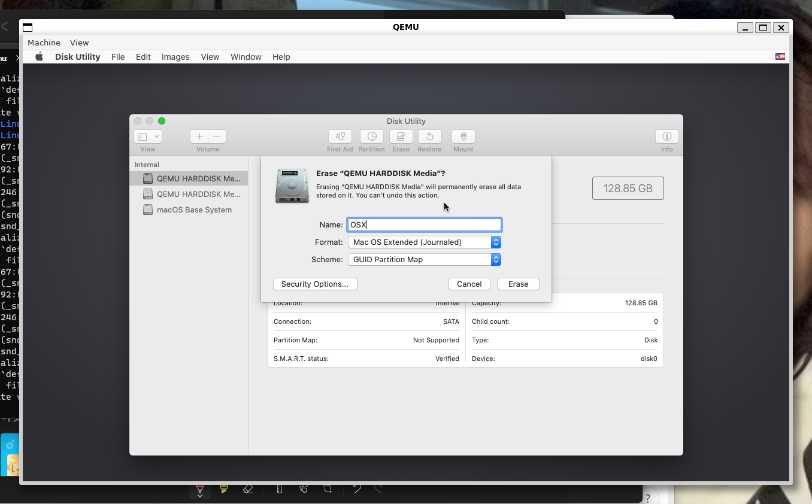This screenshot has height=504, width=812.
Task: Click the Partition toolbar icon
Action: point(371,136)
